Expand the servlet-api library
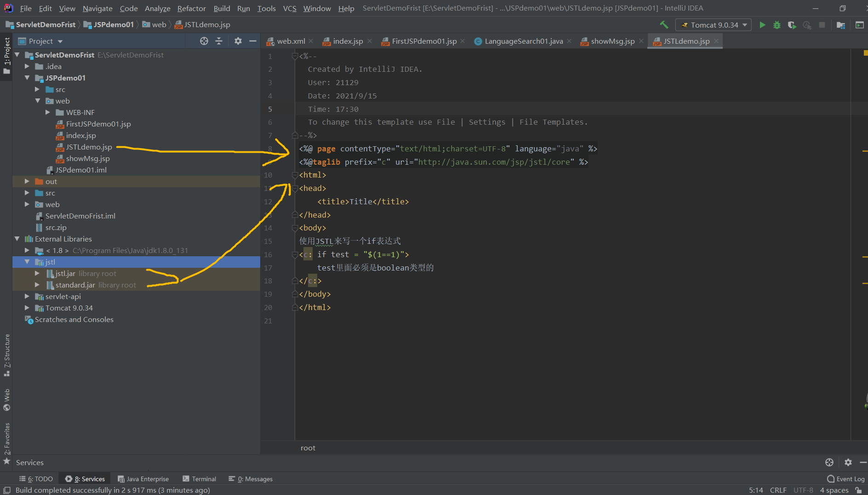 (27, 296)
